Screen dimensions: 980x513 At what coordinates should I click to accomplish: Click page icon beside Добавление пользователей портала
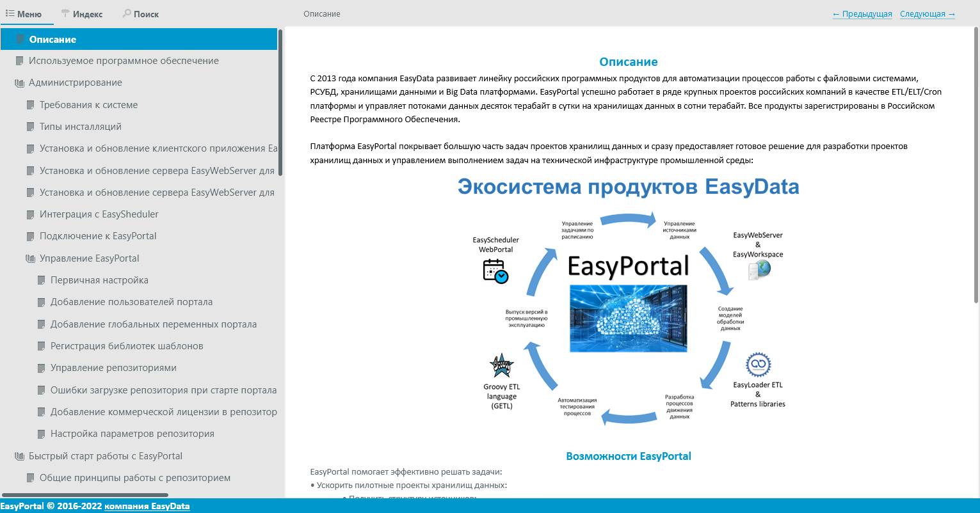point(42,302)
